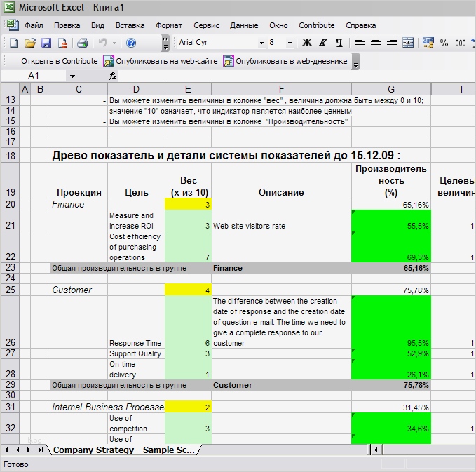This screenshot has height=472, width=476.
Task: Select yellow weight cell for Finance
Action: click(x=188, y=205)
